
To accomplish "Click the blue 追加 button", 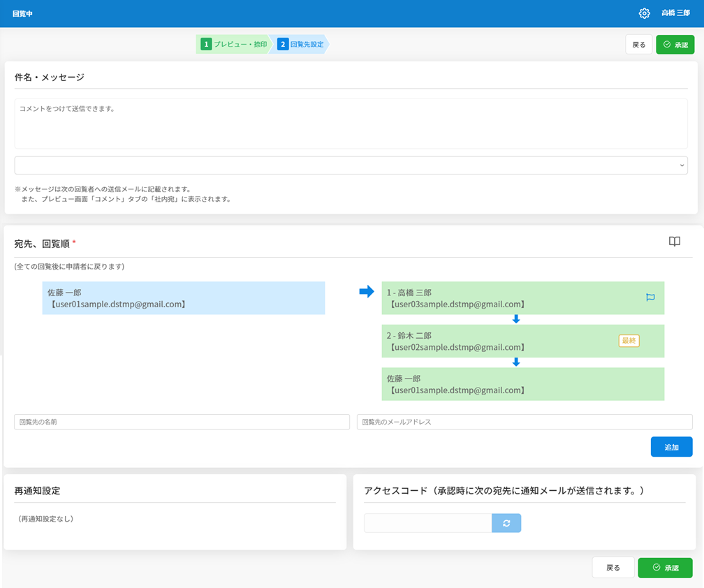I will [671, 447].
